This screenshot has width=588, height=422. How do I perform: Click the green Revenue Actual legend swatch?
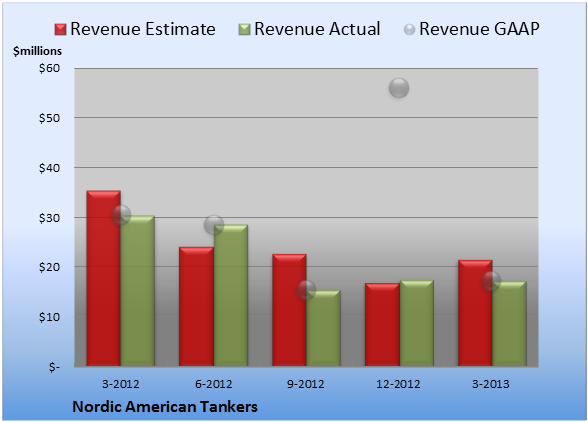(x=244, y=29)
